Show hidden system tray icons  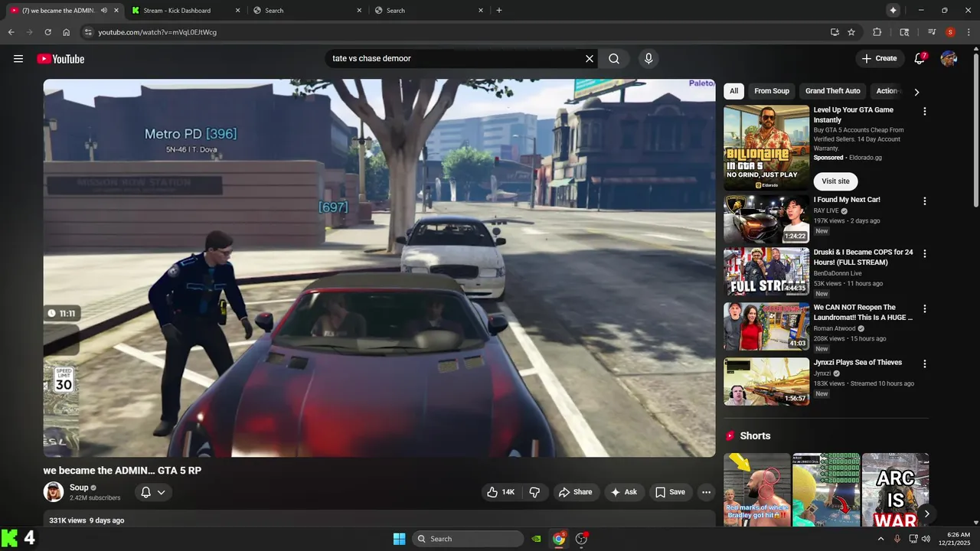click(880, 539)
